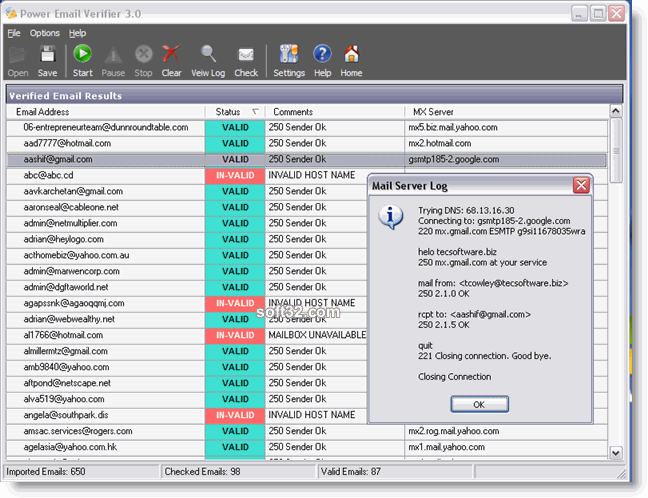Select row acthomebiz@yahoo.com.au

[186, 255]
